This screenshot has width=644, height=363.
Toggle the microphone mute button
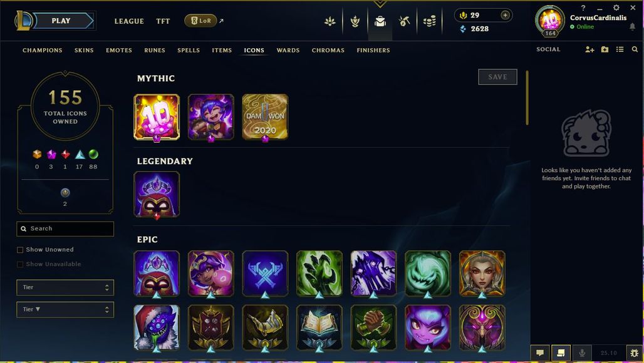coord(581,353)
